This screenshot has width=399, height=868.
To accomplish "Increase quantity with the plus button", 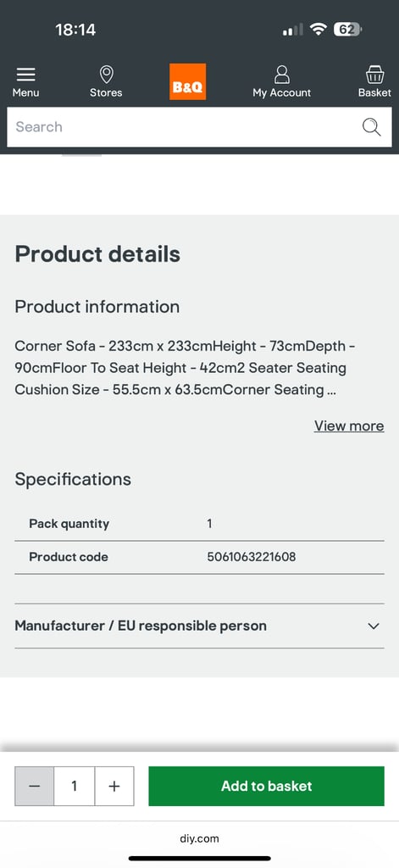I will coord(114,786).
